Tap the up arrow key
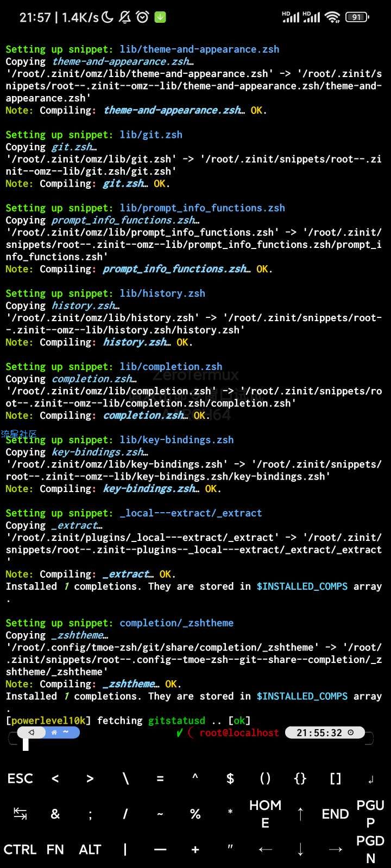This screenshot has width=391, height=868. click(300, 814)
